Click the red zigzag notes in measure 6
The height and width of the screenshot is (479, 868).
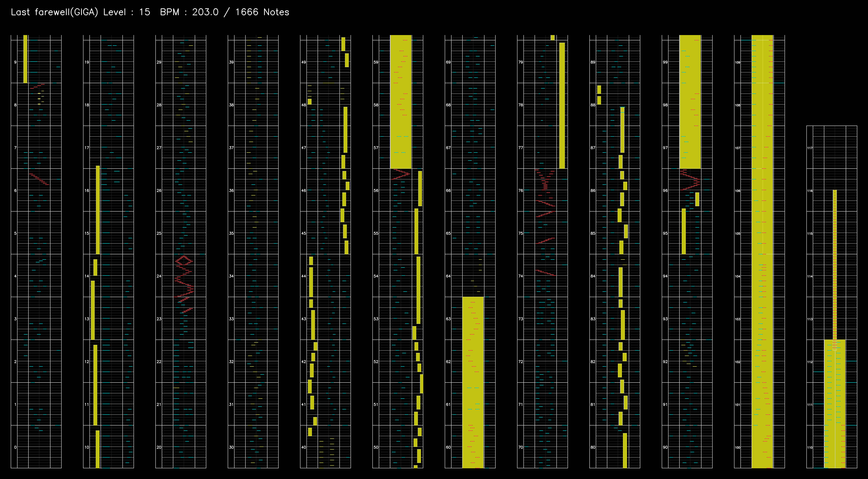tap(39, 179)
